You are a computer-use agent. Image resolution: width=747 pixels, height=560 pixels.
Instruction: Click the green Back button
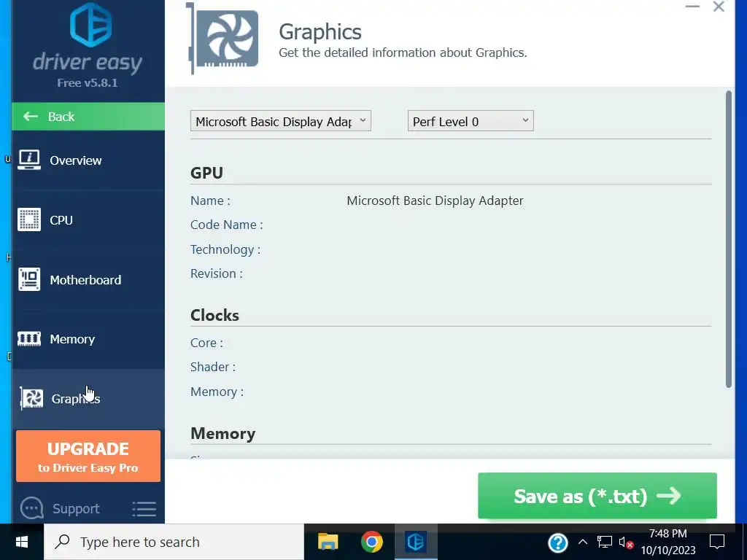(88, 116)
